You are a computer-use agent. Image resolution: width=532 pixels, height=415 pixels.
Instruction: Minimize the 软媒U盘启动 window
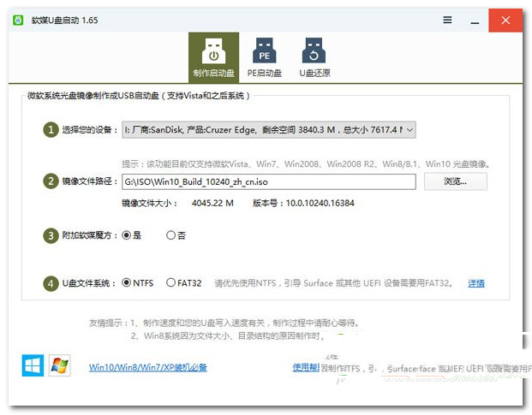click(473, 20)
